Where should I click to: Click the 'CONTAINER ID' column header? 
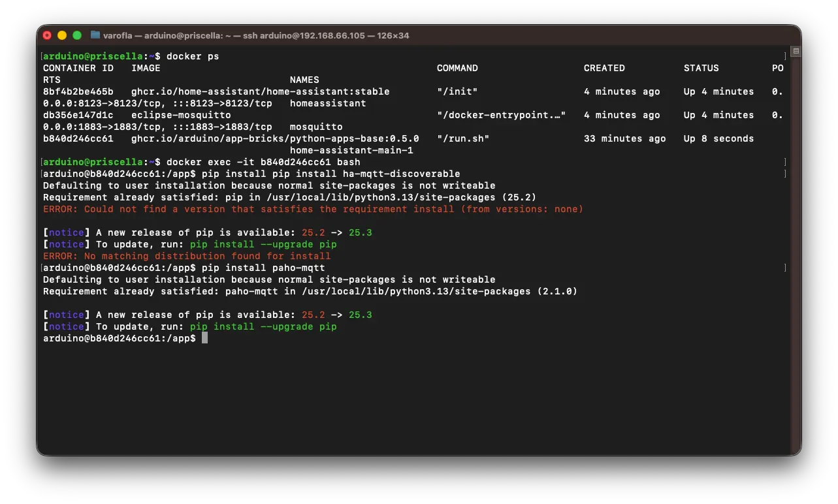pos(78,68)
